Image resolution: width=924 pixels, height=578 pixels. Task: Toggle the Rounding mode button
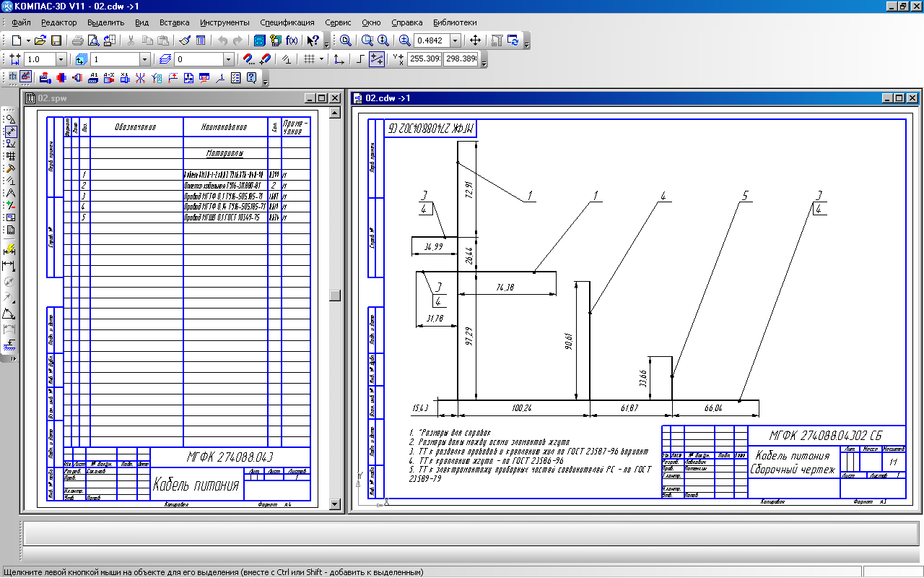pyautogui.click(x=376, y=59)
